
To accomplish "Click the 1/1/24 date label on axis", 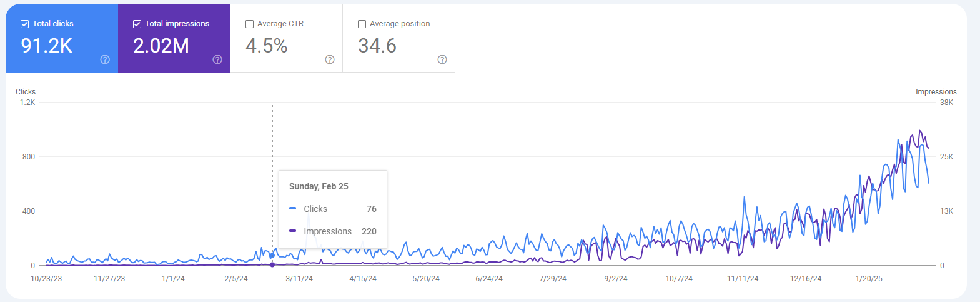I will [173, 279].
